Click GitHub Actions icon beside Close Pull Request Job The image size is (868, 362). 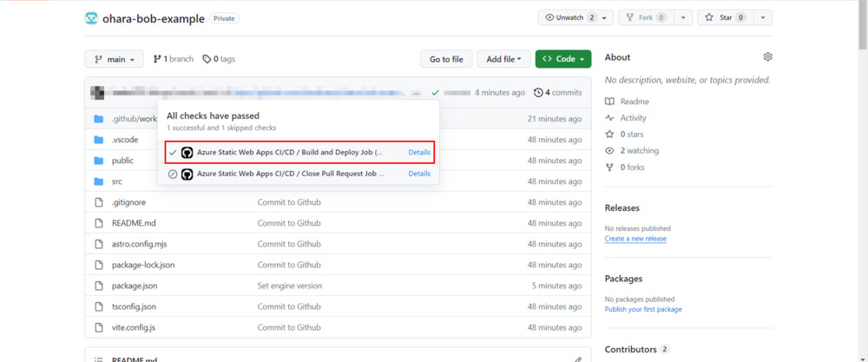tap(187, 174)
